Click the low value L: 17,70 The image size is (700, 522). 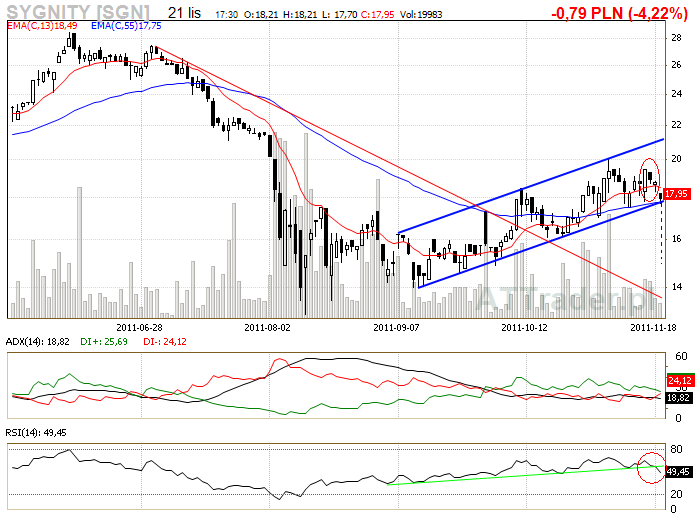tap(339, 15)
